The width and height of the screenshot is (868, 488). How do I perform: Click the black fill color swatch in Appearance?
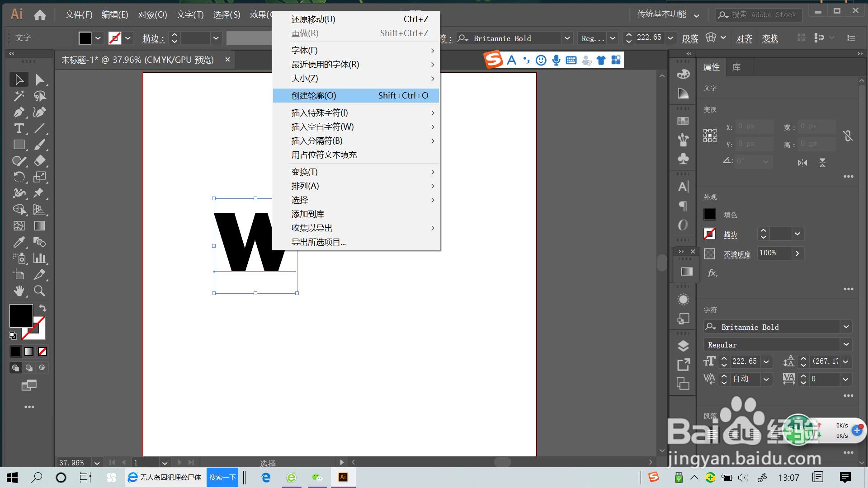[x=709, y=214]
